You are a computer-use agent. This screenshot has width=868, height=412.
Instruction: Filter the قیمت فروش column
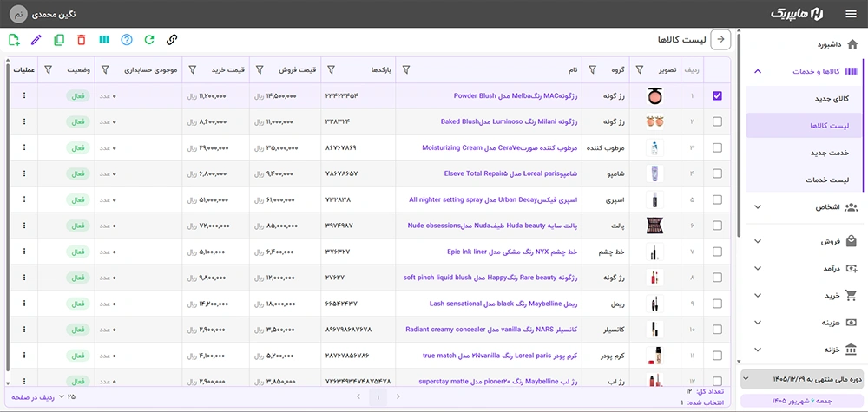pos(260,69)
